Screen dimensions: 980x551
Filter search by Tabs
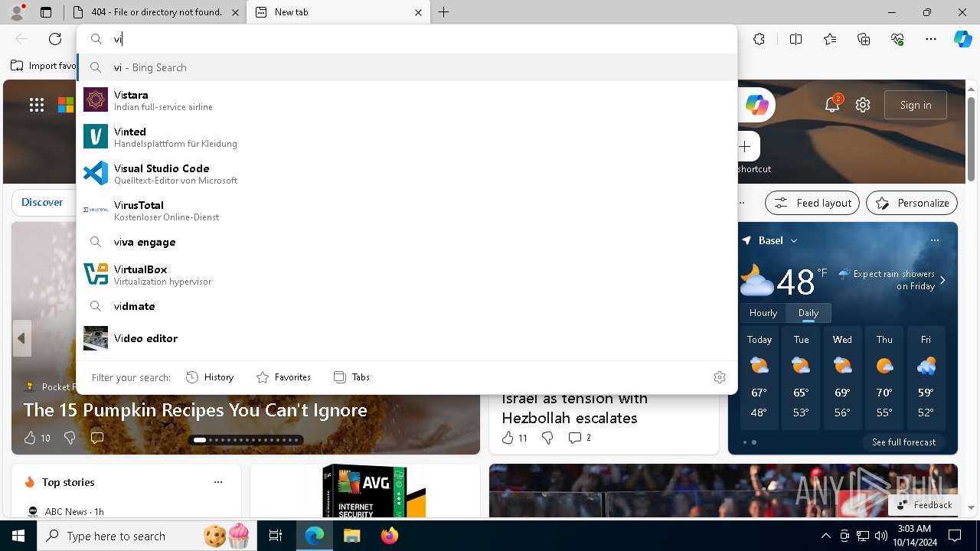coord(352,377)
